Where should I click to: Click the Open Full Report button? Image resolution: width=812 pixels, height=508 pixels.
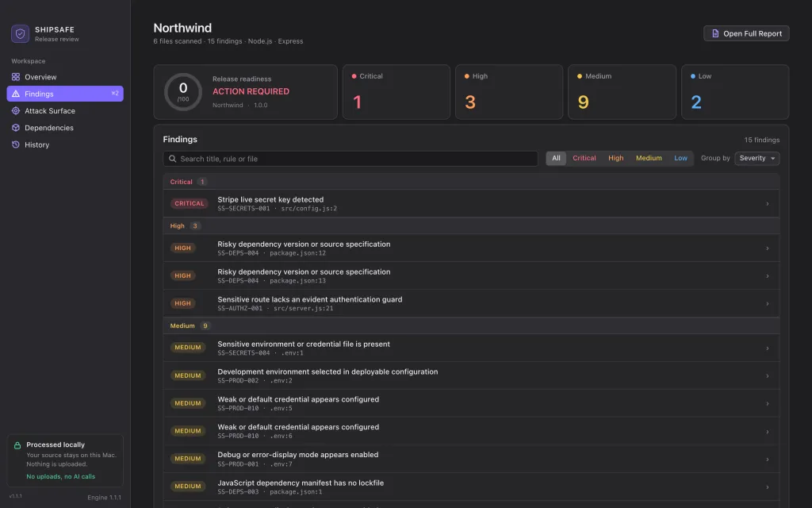[746, 33]
